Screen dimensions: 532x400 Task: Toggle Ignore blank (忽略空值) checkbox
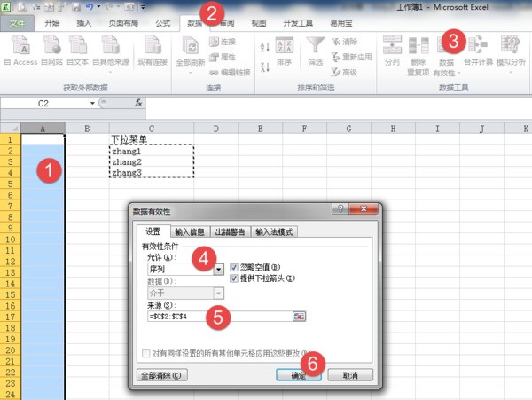(234, 267)
